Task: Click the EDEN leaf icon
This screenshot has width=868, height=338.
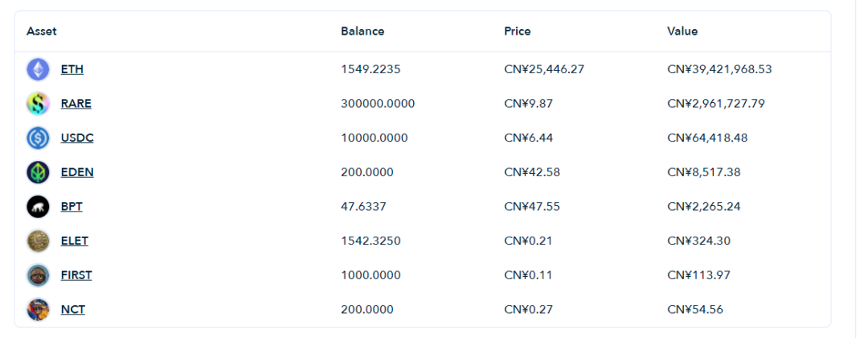Action: click(x=39, y=173)
